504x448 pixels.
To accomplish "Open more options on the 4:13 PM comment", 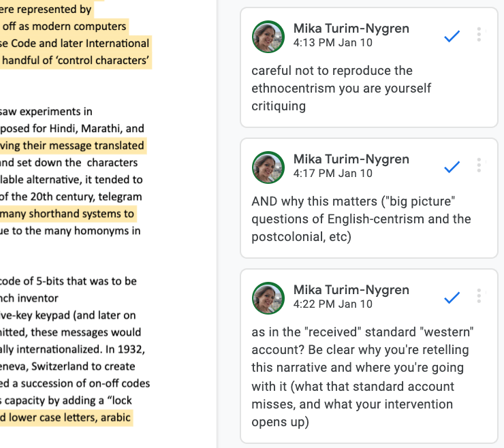I will [479, 35].
